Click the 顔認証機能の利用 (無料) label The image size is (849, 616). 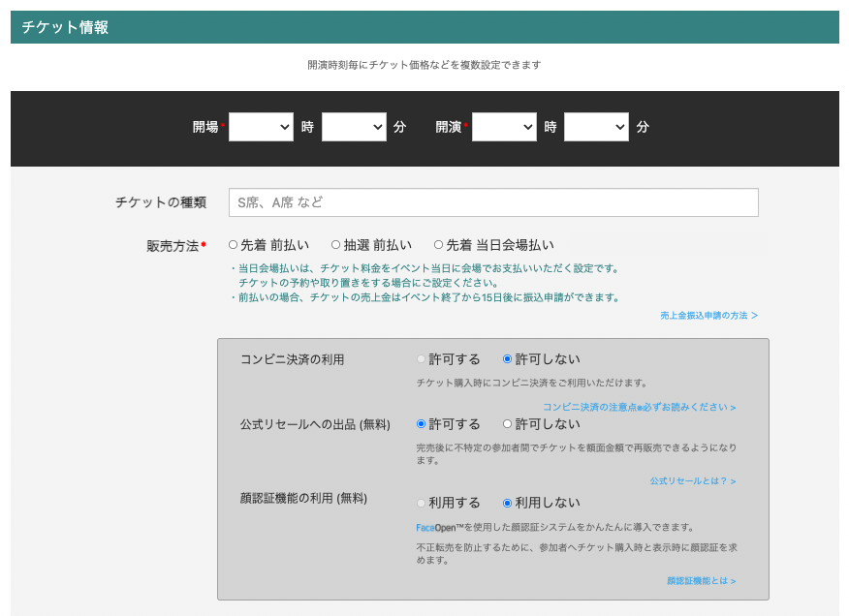[x=303, y=498]
